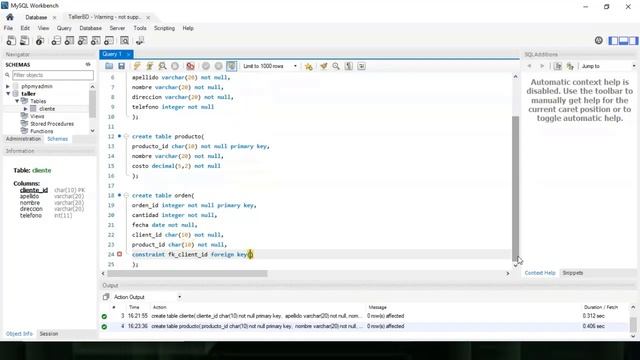The height and width of the screenshot is (360, 640).
Task: Toggle automatic context help icon
Action: [x=570, y=66]
